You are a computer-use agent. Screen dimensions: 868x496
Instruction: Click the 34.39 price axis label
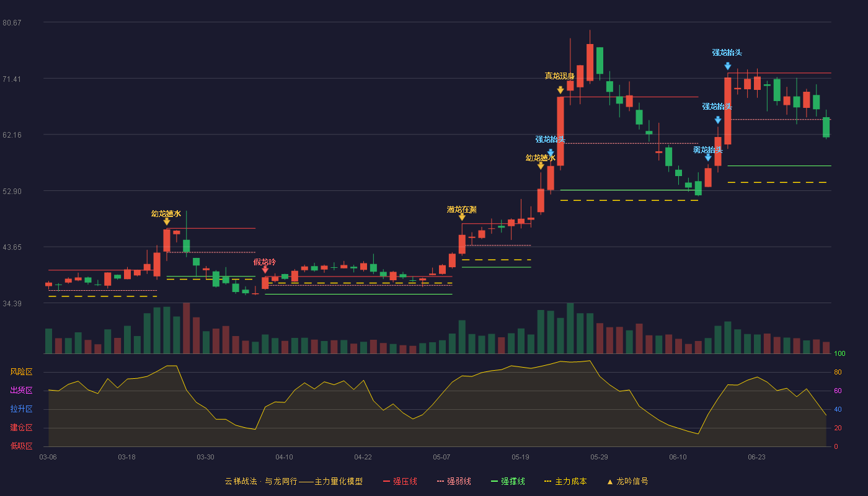tap(12, 303)
